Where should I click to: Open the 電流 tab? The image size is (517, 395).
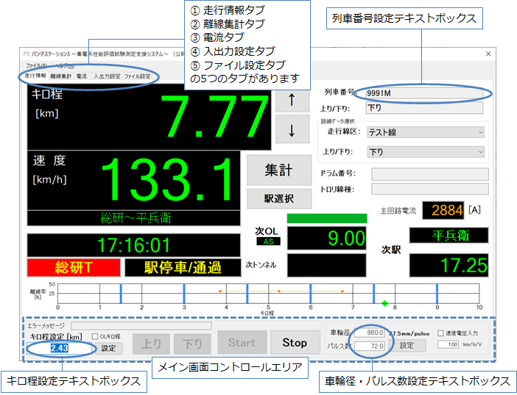[x=82, y=76]
